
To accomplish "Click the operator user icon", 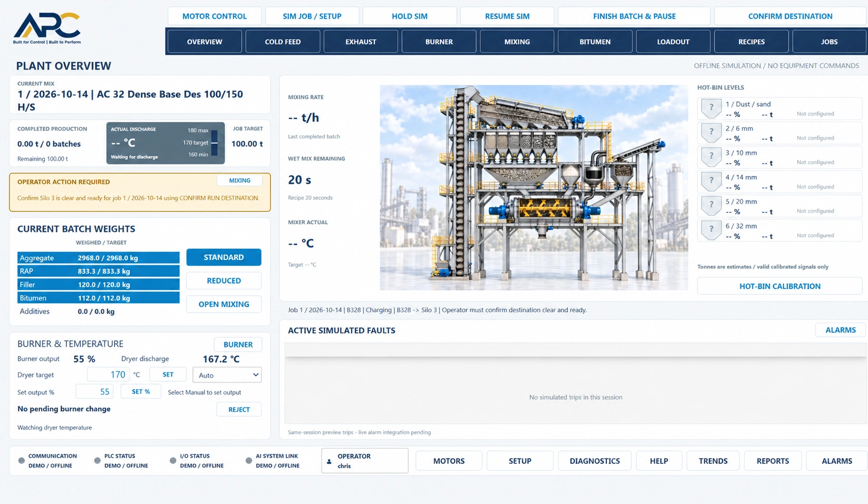I will coord(330,461).
